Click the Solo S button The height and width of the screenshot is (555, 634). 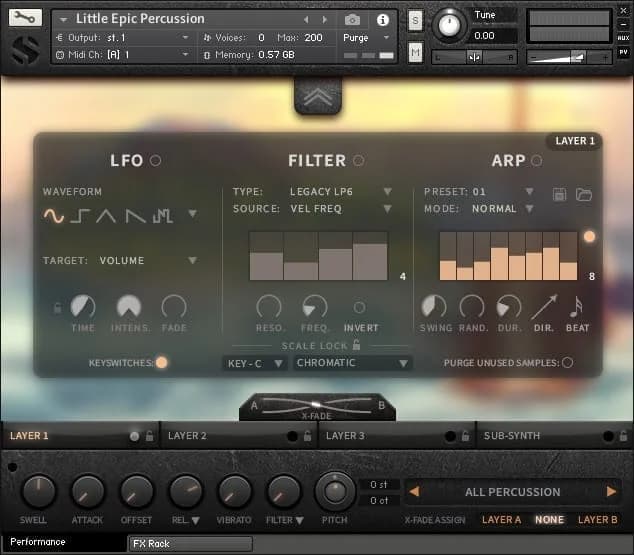415,21
